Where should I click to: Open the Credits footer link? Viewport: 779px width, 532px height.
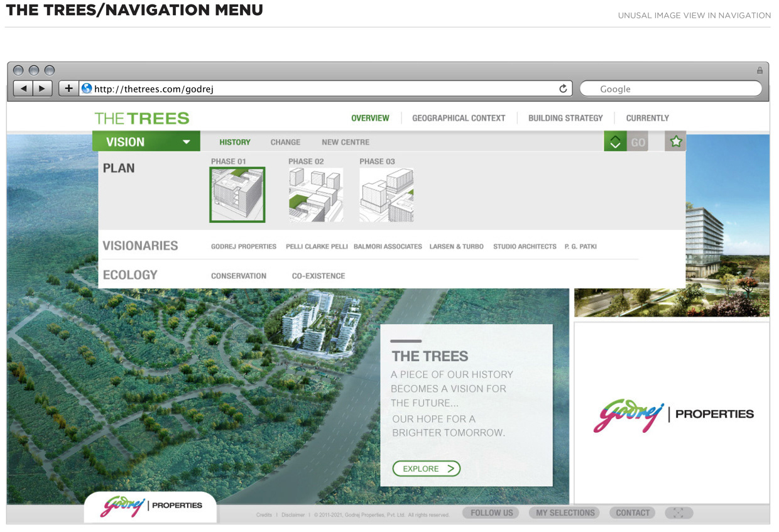click(x=264, y=515)
